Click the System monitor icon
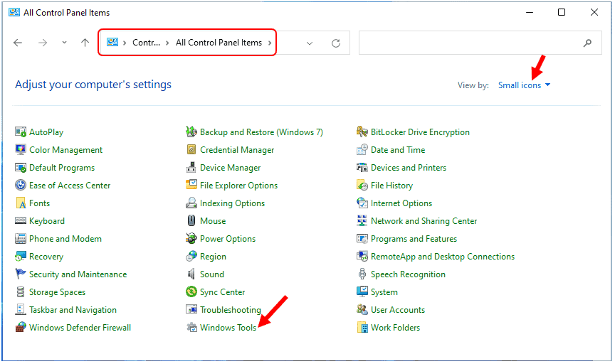Image resolution: width=615 pixels, height=364 pixels. (x=362, y=291)
